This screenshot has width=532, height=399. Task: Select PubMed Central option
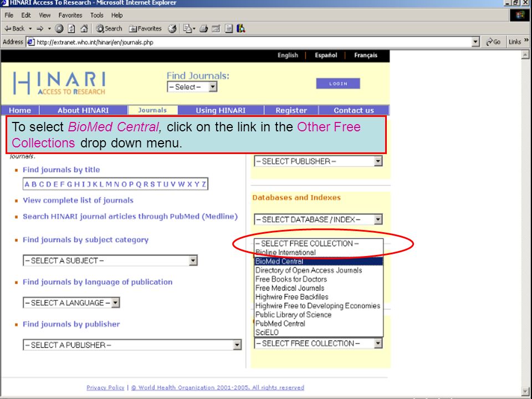tap(319, 323)
